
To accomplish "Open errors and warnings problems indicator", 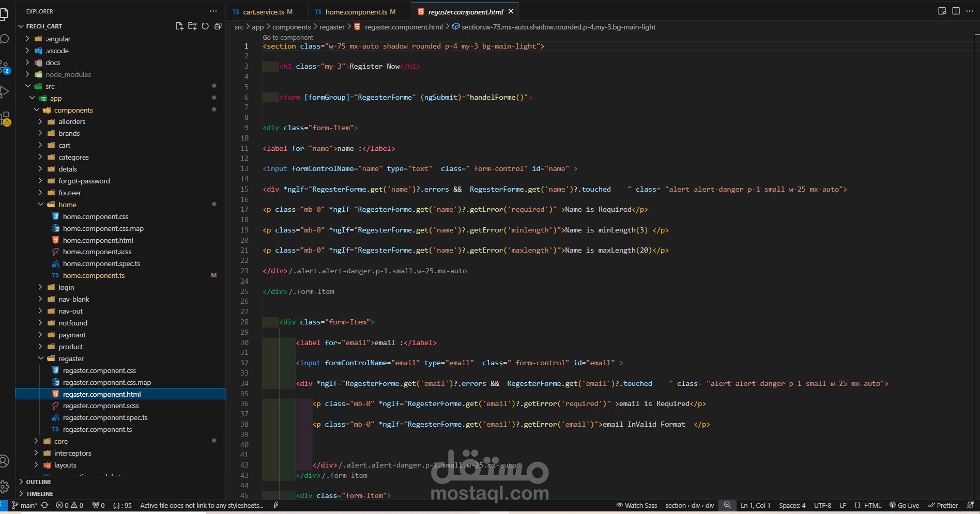I will coord(70,505).
